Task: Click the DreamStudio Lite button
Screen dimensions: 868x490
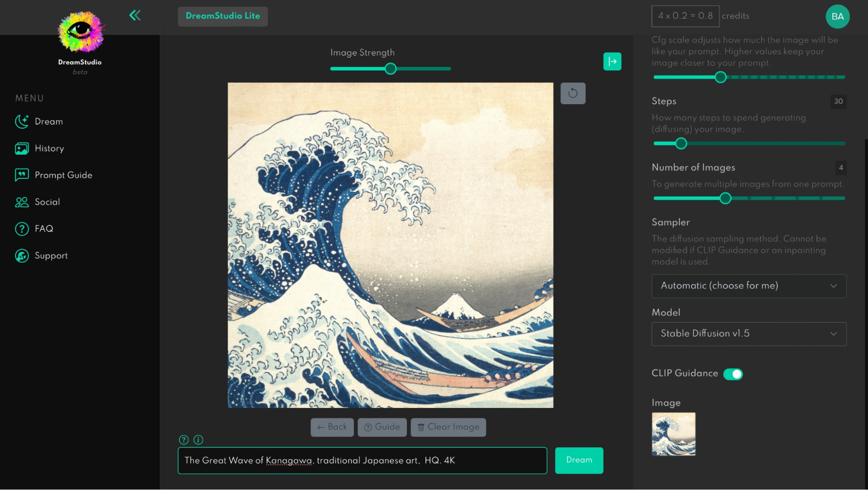Action: pyautogui.click(x=223, y=16)
